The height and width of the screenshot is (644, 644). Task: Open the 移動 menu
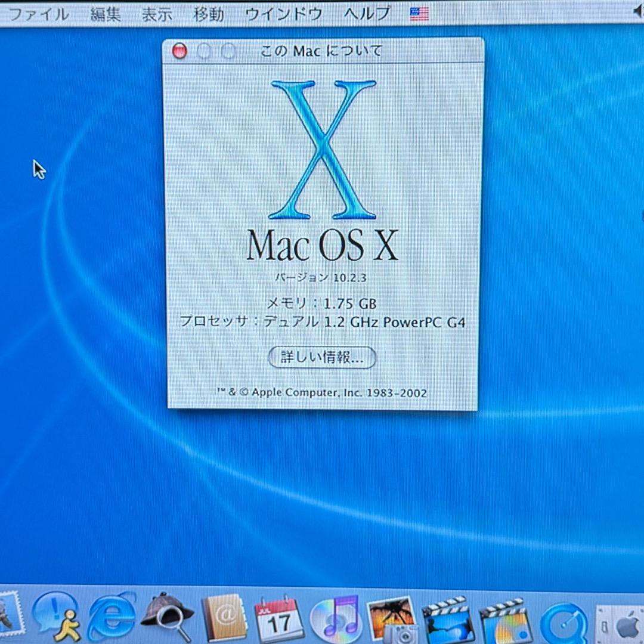pos(208,13)
